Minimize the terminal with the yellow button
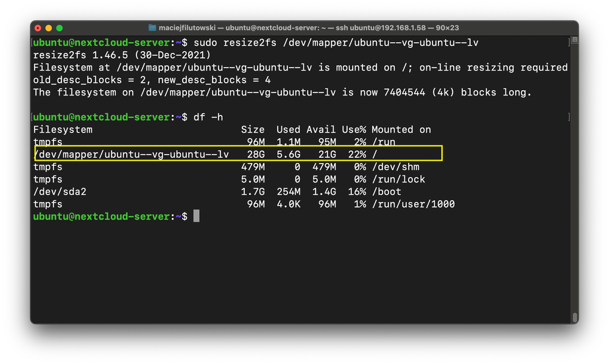Viewport: 609px width, 364px height. pyautogui.click(x=49, y=28)
